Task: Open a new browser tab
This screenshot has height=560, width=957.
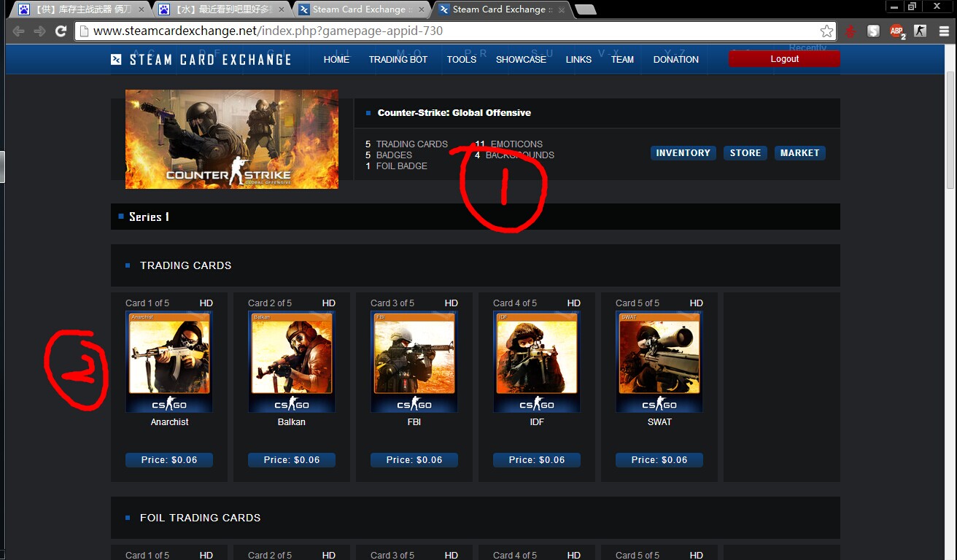Action: tap(586, 9)
